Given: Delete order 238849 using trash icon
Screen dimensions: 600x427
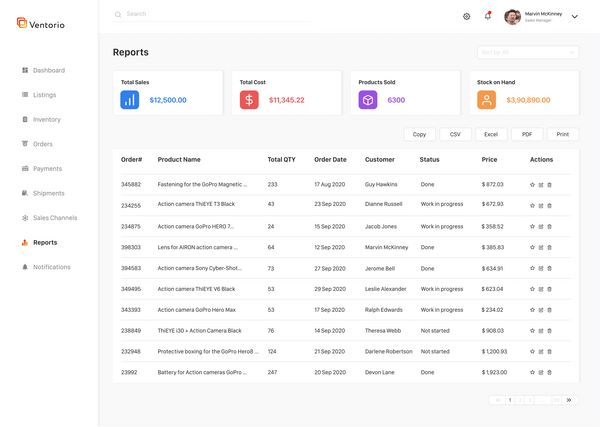Looking at the screenshot, I should [x=549, y=330].
